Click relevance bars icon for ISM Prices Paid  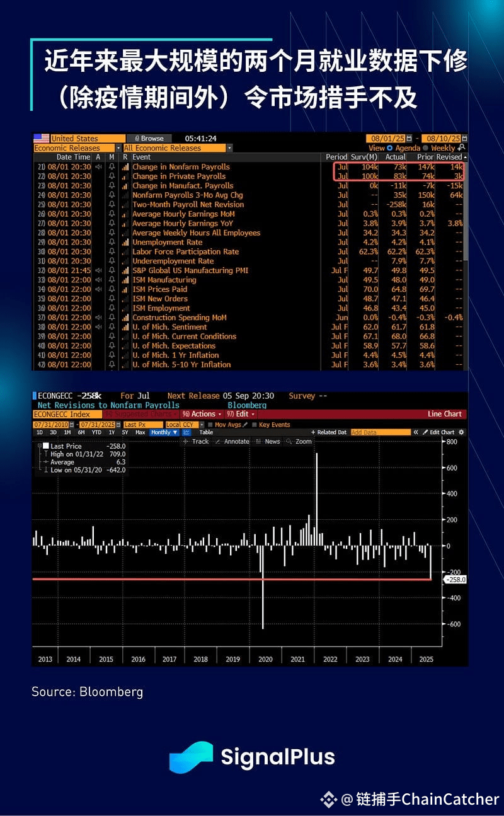125,289
